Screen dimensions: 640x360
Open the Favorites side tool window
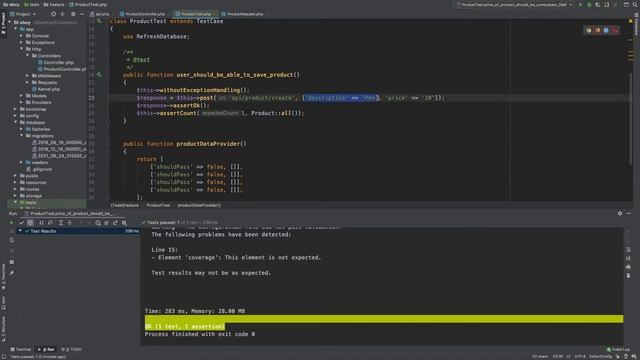[4, 276]
